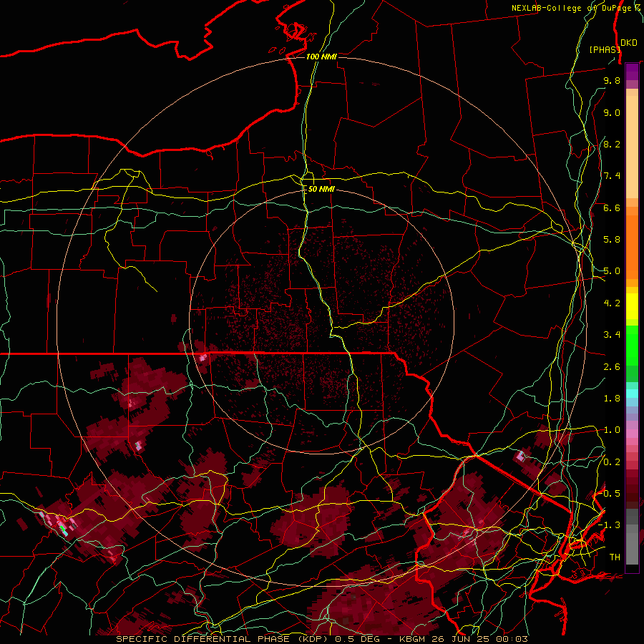Click the 2.6 value on color scale
Image resolution: width=644 pixels, height=644 pixels.
(612, 367)
